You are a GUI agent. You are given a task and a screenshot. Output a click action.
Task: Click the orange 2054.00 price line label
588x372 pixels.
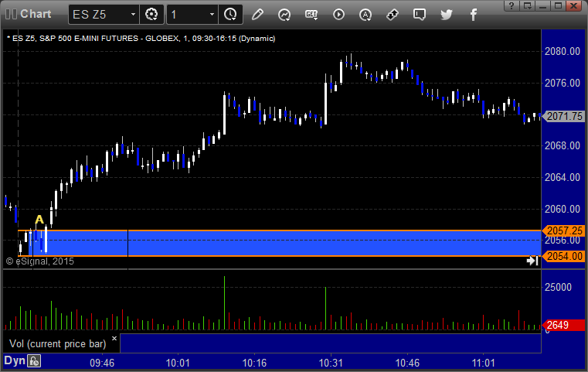(563, 257)
